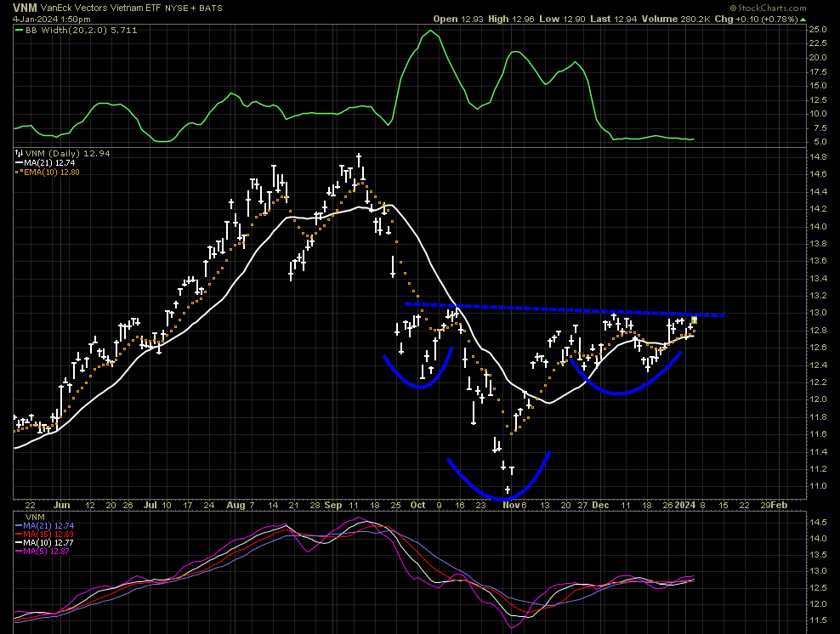Click the orange dotted swatch of EMA(10) legend

[20, 173]
